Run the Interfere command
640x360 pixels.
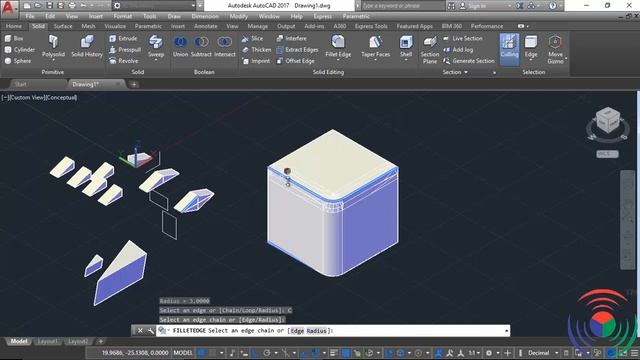(291, 38)
